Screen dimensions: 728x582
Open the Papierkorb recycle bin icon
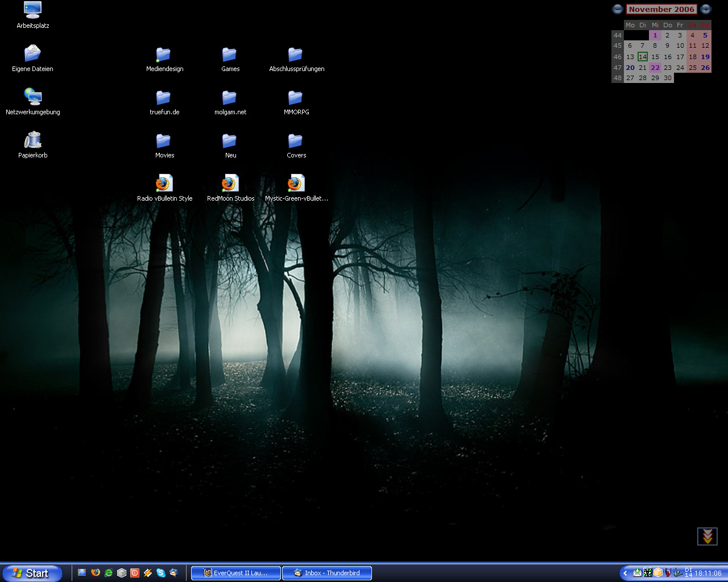[x=33, y=140]
